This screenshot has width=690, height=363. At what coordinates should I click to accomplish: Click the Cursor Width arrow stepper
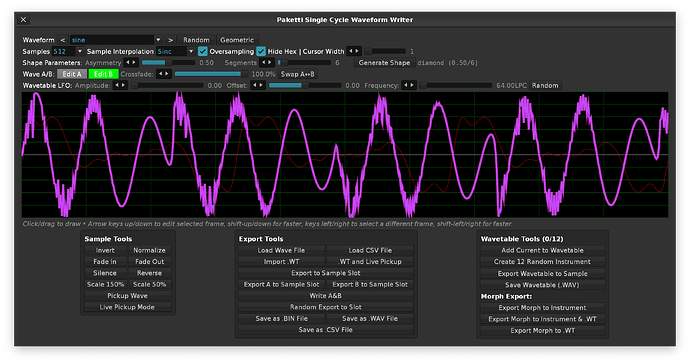(x=354, y=51)
